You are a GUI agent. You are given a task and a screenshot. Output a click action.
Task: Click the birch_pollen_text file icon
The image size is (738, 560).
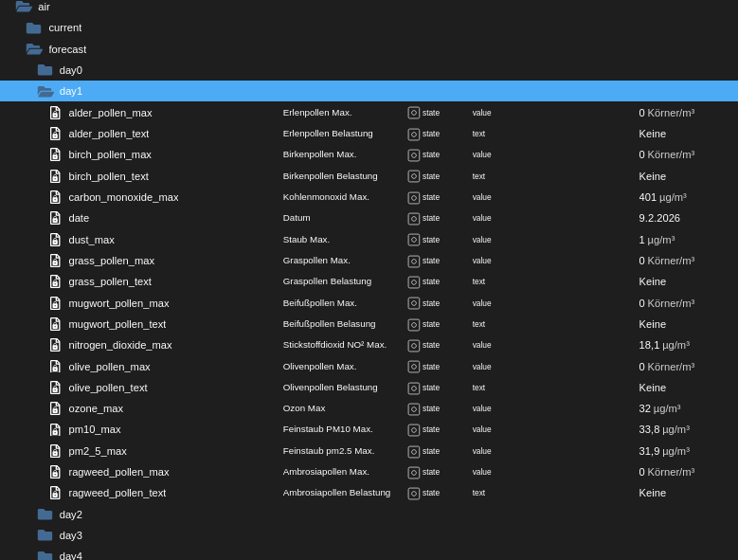(x=55, y=176)
